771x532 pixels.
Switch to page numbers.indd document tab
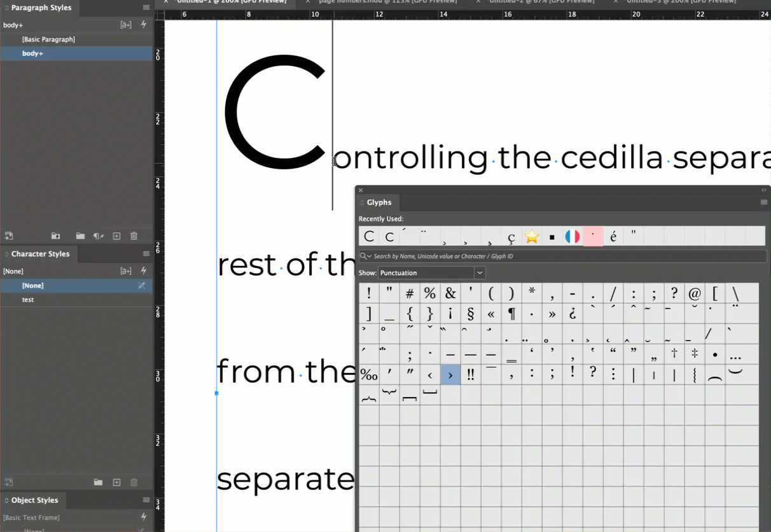coord(388,2)
